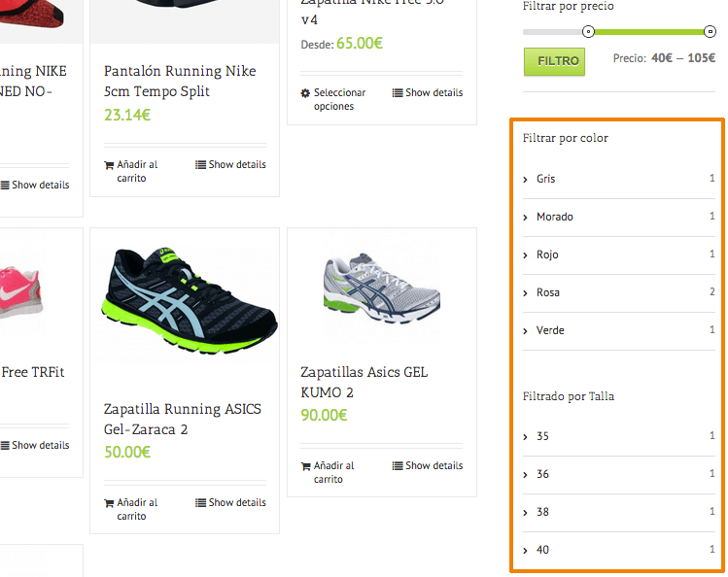The image size is (728, 577).
Task: Click list icon for NIKE running shoe details
Action: [5, 186]
